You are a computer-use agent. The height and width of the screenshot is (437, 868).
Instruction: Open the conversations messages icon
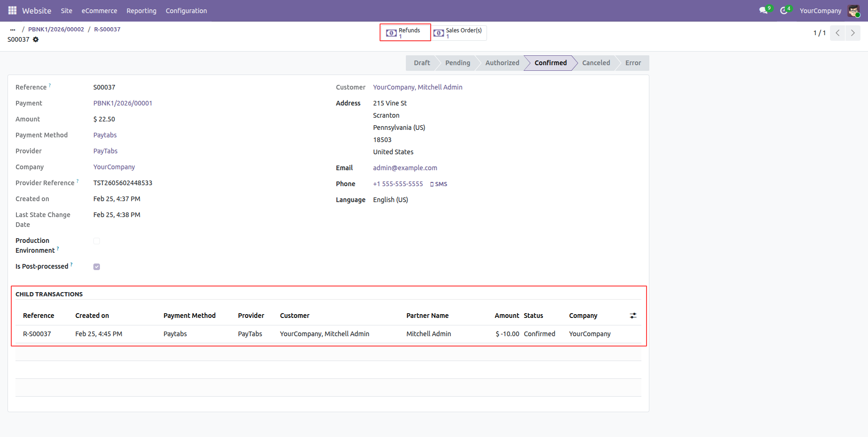click(763, 10)
